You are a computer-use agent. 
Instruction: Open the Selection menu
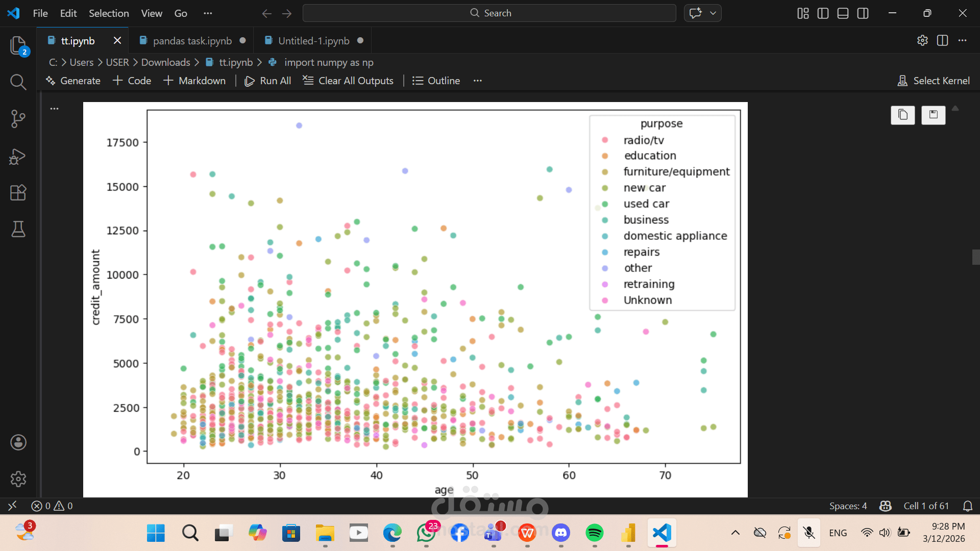pyautogui.click(x=109, y=13)
